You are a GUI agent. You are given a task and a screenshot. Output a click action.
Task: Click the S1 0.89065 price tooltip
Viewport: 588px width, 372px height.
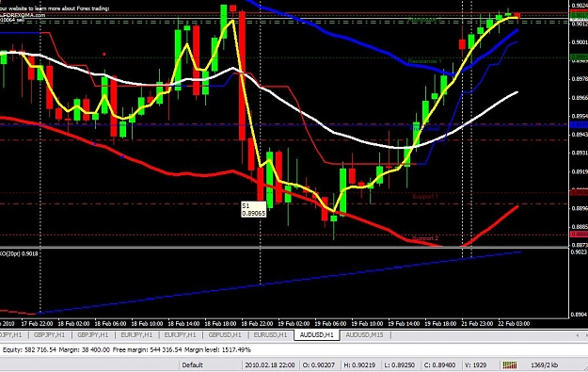click(253, 209)
